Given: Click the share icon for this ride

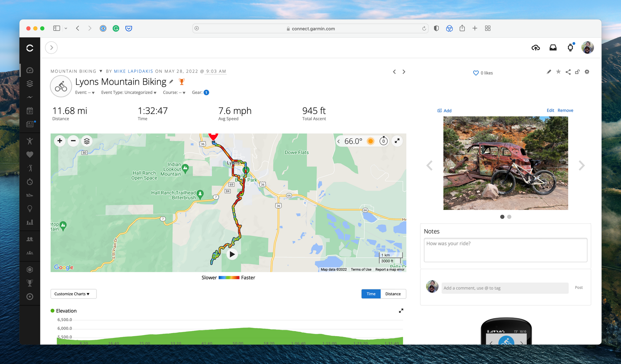Looking at the screenshot, I should (568, 72).
